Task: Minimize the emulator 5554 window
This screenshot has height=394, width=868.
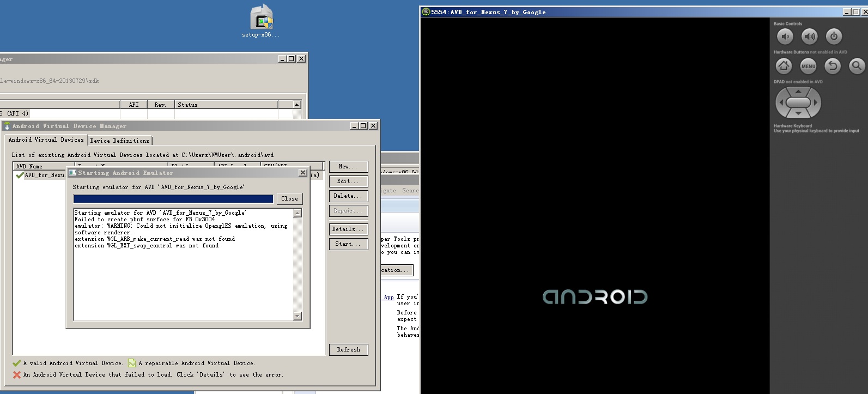Action: click(x=847, y=12)
